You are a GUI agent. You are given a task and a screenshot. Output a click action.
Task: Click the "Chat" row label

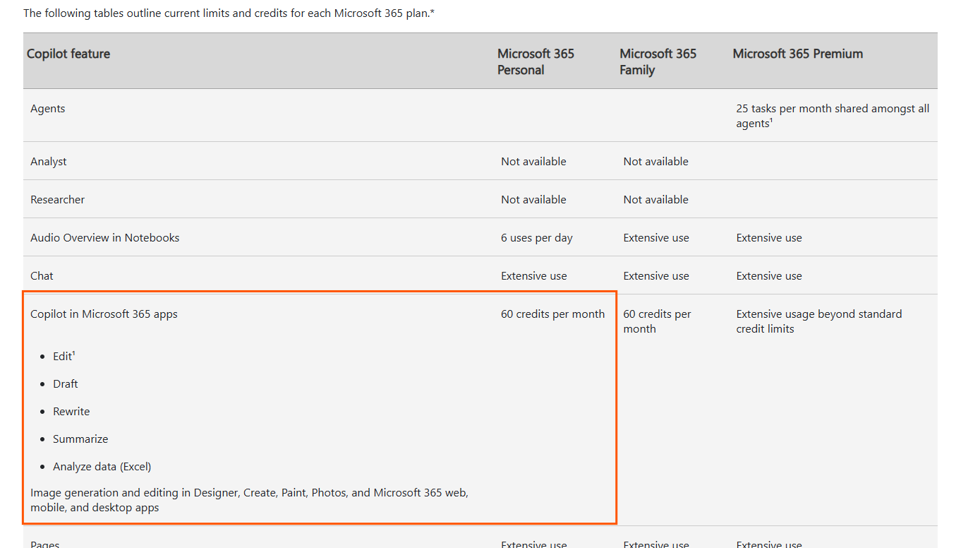[x=42, y=276]
